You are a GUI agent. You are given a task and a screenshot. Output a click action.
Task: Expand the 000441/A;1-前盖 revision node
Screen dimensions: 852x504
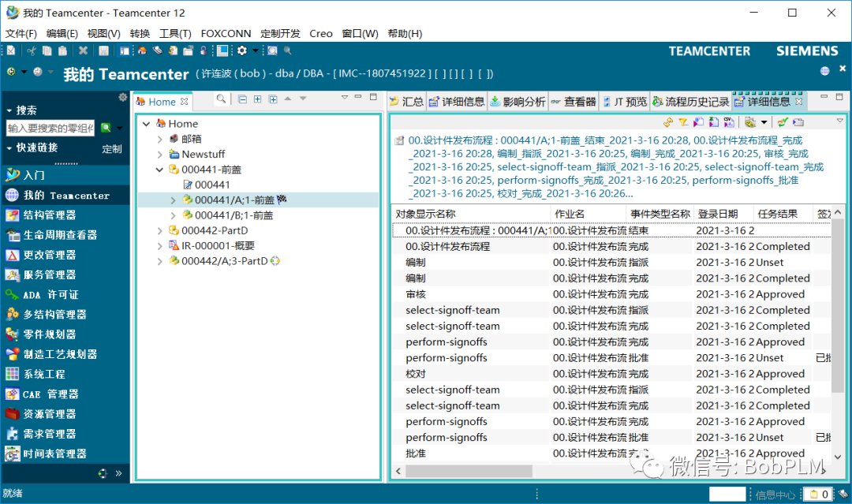tap(173, 200)
